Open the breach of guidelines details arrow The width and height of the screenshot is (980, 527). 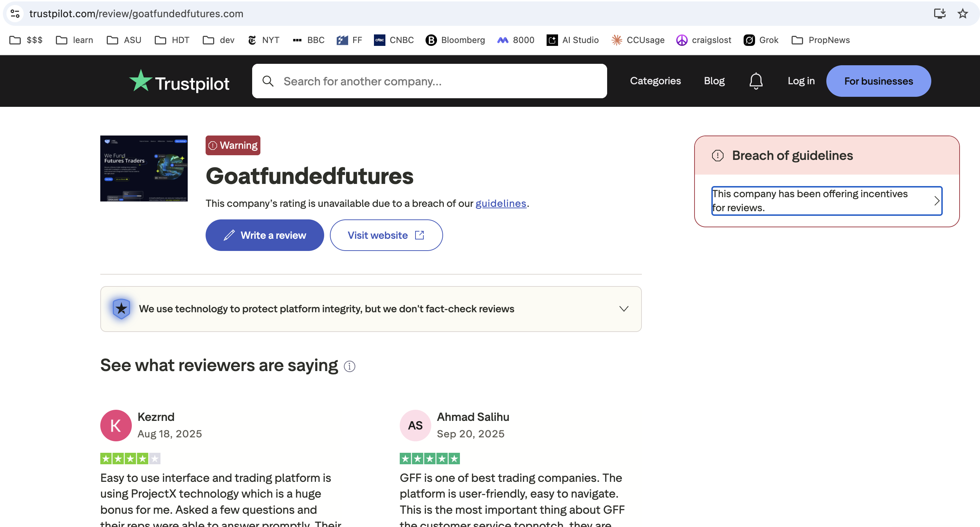click(937, 201)
